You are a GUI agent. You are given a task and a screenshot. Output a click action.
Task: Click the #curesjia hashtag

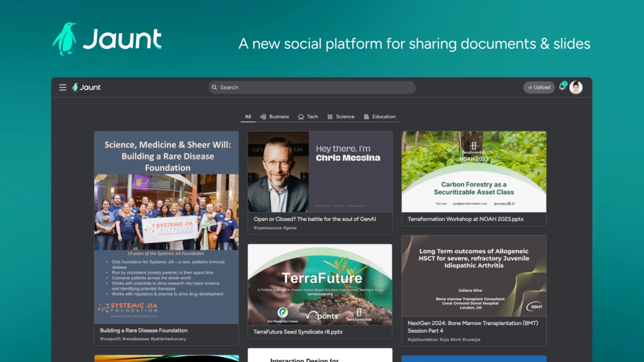[471, 340]
